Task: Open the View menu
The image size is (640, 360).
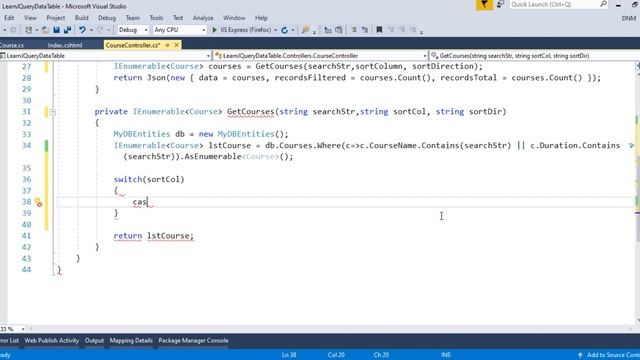Action: point(30,18)
